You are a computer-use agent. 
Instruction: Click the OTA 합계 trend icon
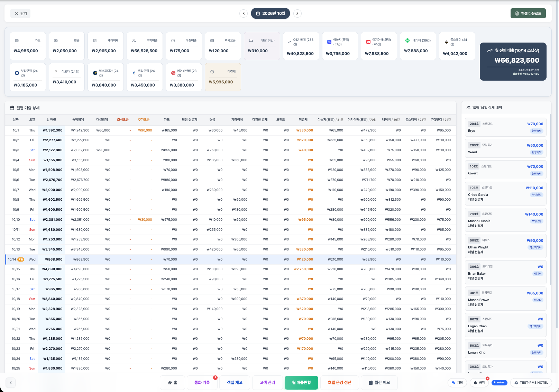pyautogui.click(x=290, y=42)
